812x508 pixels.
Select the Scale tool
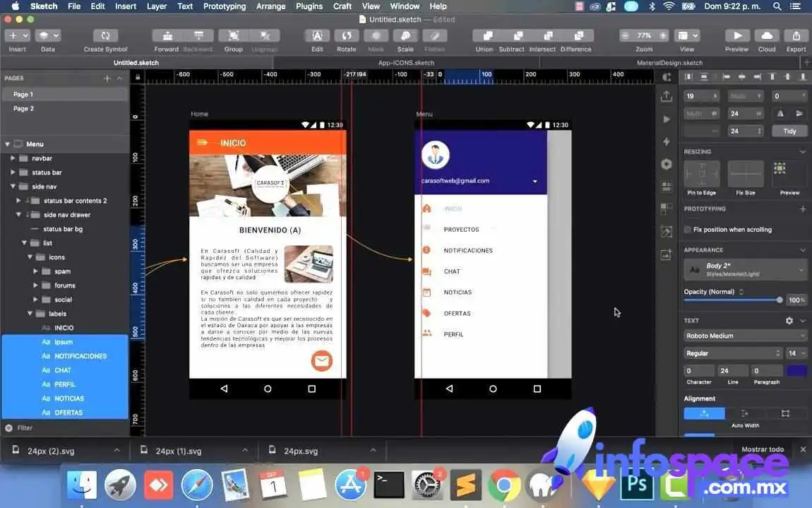point(405,36)
